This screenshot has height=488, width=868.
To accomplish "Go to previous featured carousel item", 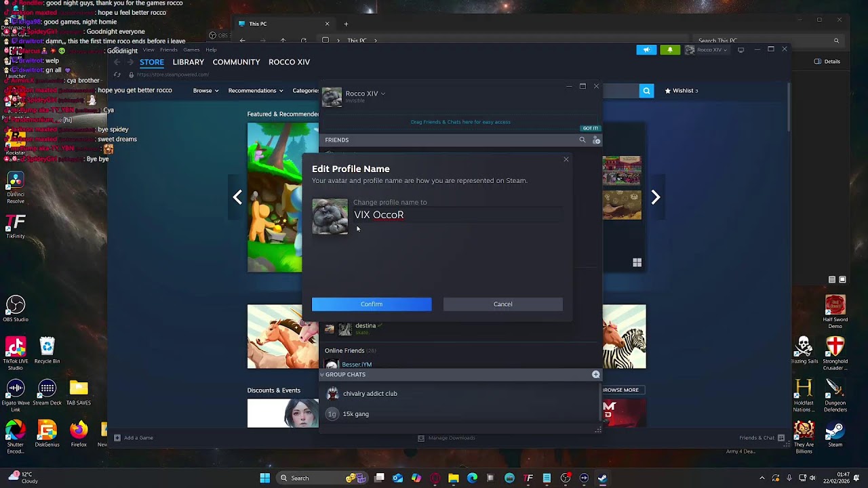I will pos(237,197).
